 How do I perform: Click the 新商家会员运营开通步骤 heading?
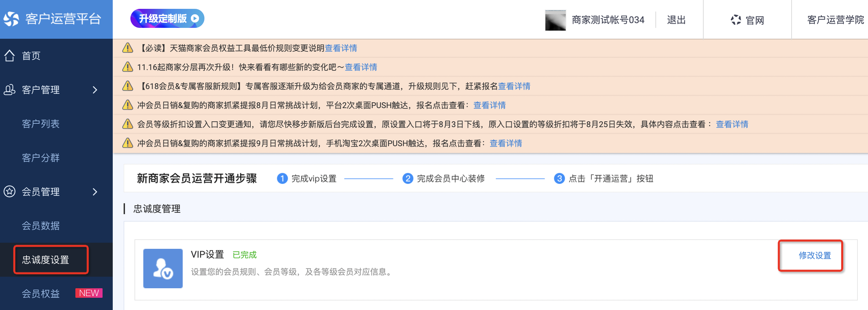(197, 178)
